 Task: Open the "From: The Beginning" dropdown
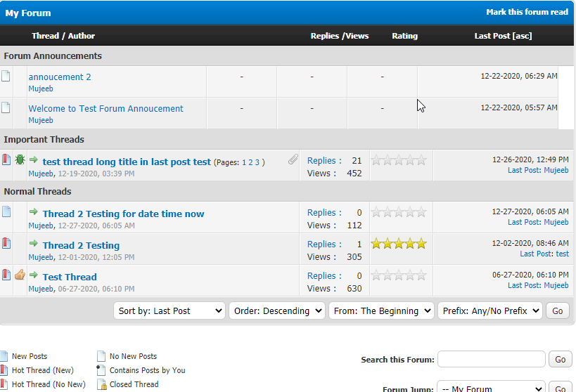(x=380, y=311)
